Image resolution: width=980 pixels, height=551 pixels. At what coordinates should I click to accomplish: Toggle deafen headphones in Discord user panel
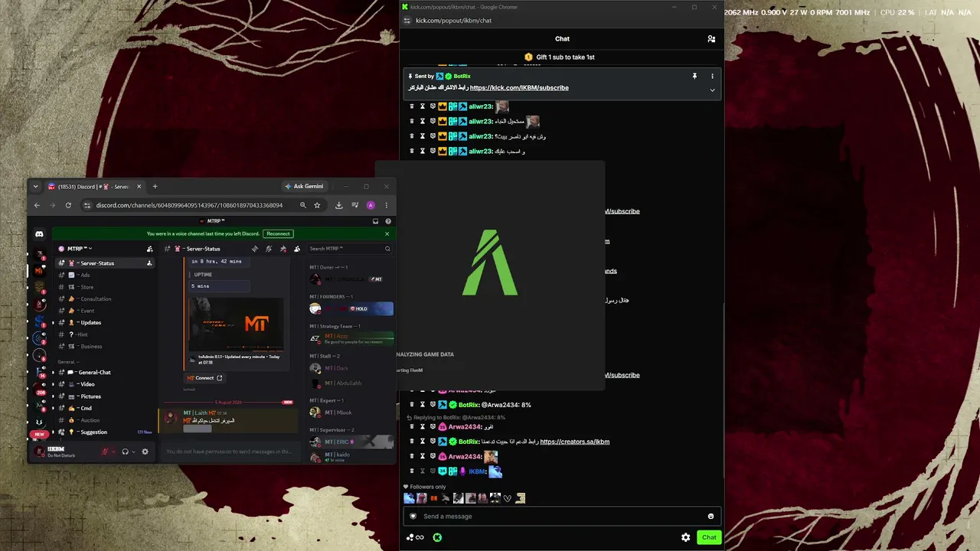tap(125, 452)
